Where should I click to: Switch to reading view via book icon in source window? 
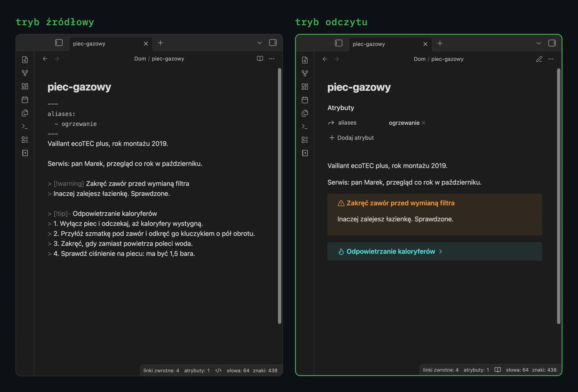pos(260,59)
